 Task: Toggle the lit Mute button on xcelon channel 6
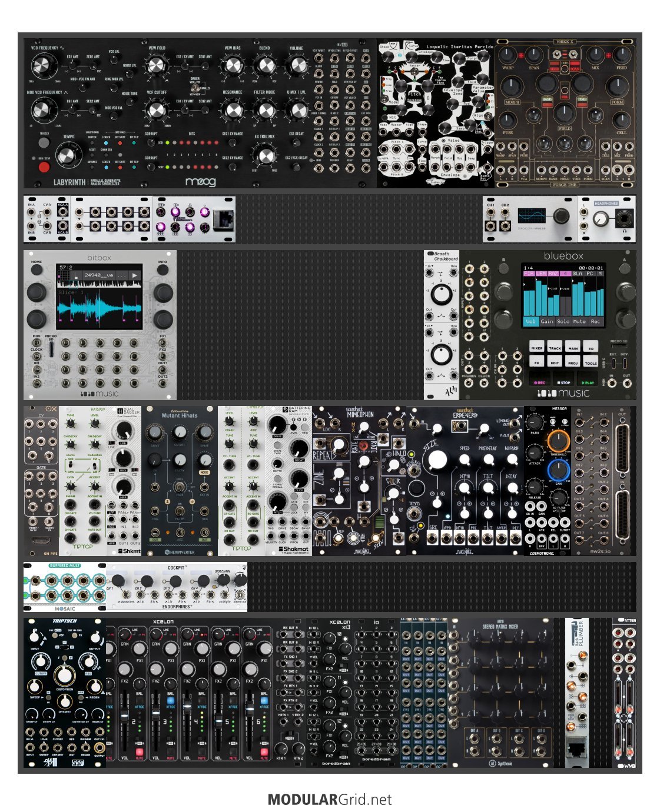(x=264, y=752)
